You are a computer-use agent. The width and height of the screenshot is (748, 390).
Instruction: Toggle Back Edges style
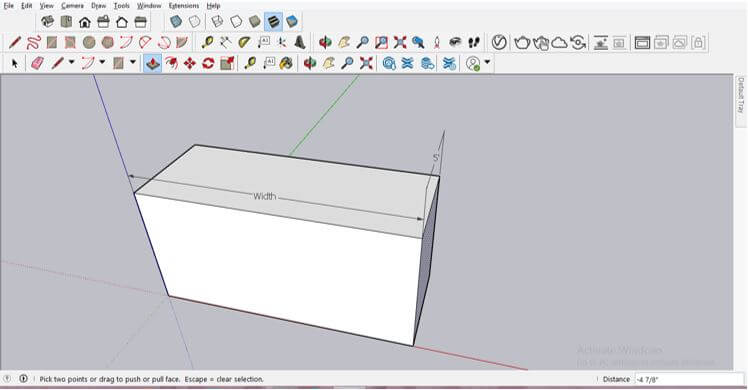(195, 21)
